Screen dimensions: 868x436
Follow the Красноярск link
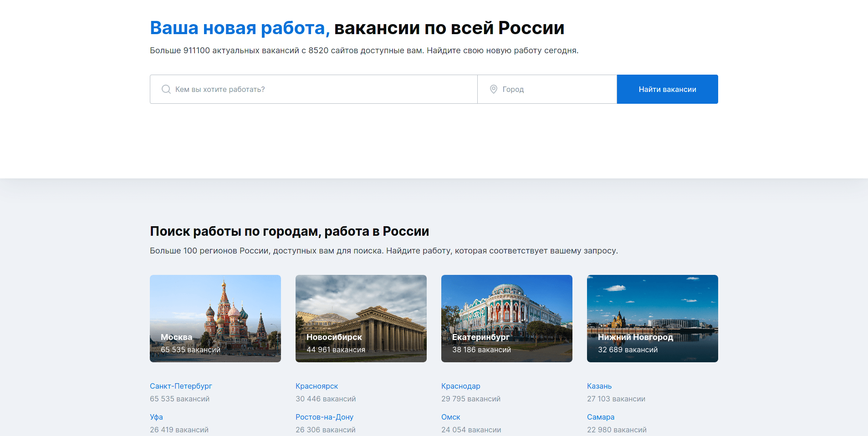[317, 386]
